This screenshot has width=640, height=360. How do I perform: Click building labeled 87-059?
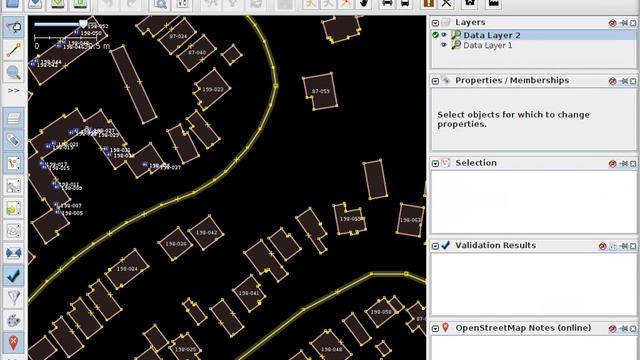[x=320, y=91]
